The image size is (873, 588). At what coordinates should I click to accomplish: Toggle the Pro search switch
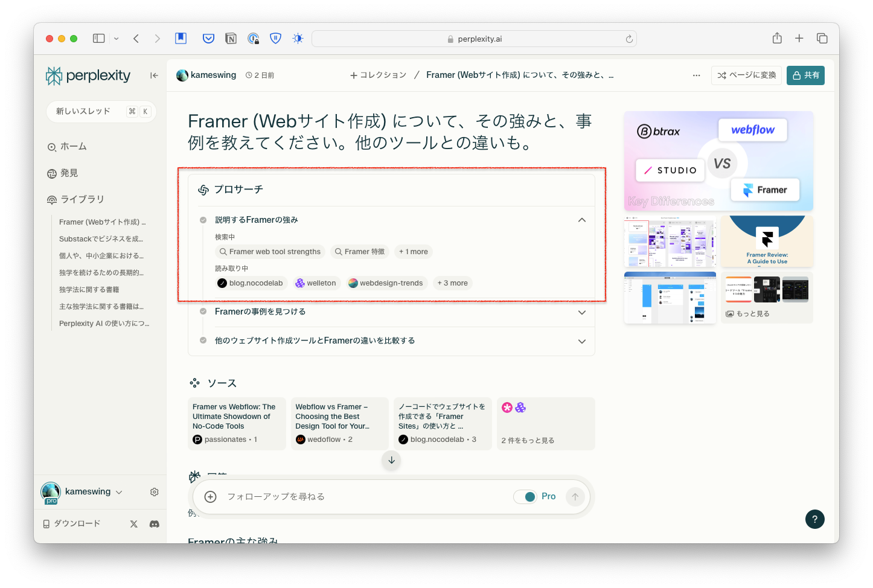(x=525, y=497)
